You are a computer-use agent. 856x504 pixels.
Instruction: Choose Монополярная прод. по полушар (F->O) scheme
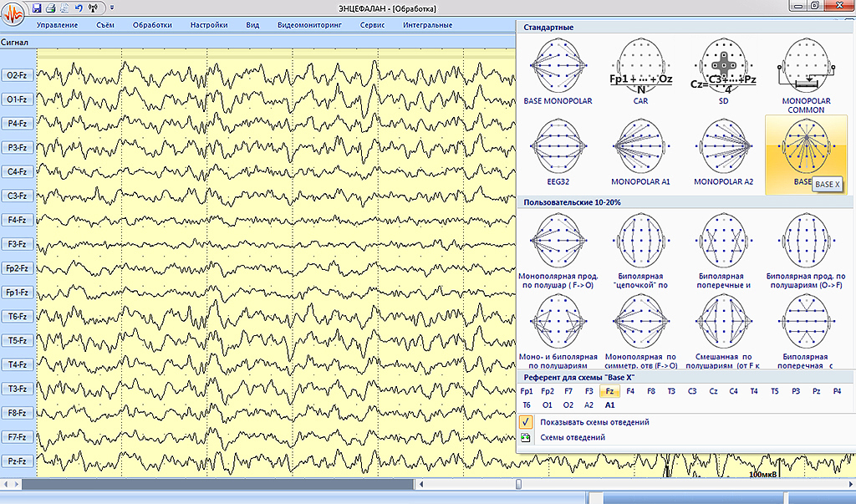[x=558, y=250]
